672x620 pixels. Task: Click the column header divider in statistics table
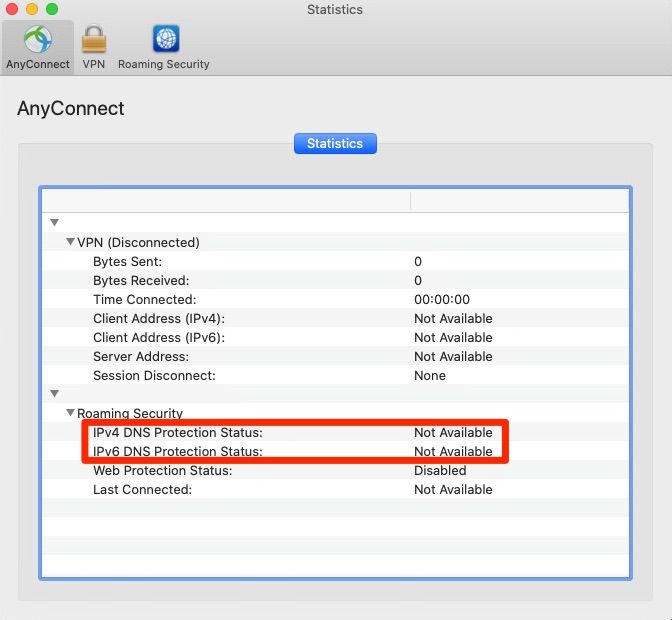point(411,201)
